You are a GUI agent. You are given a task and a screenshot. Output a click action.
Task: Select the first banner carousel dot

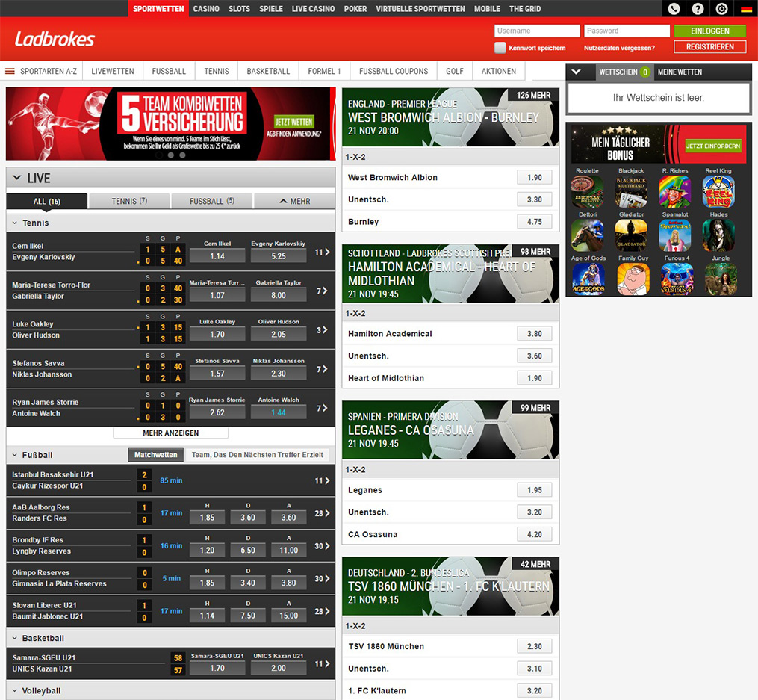coord(159,155)
